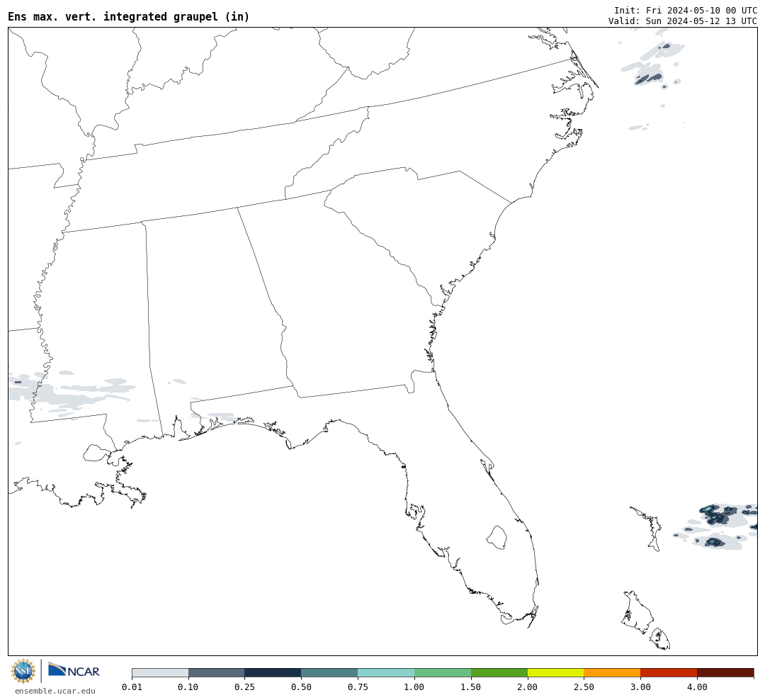Click the 0.75–1.00 light aqua color swatch

pyautogui.click(x=386, y=672)
